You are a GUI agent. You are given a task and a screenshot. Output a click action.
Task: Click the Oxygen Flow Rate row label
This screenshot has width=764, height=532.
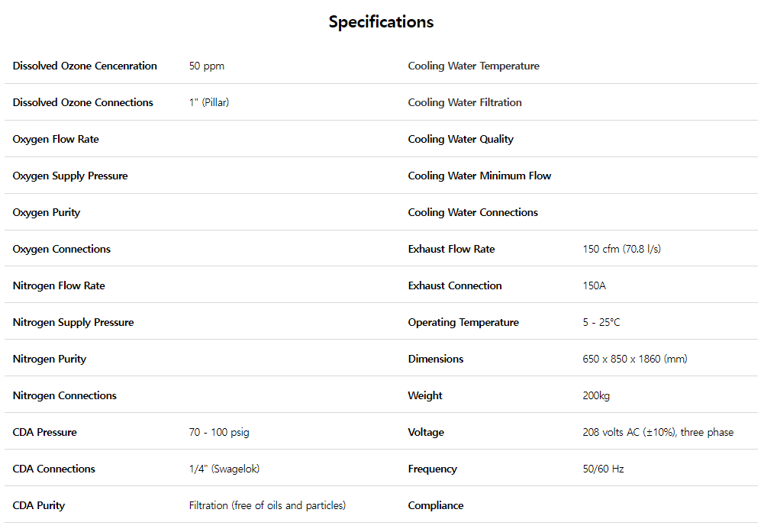coord(56,140)
